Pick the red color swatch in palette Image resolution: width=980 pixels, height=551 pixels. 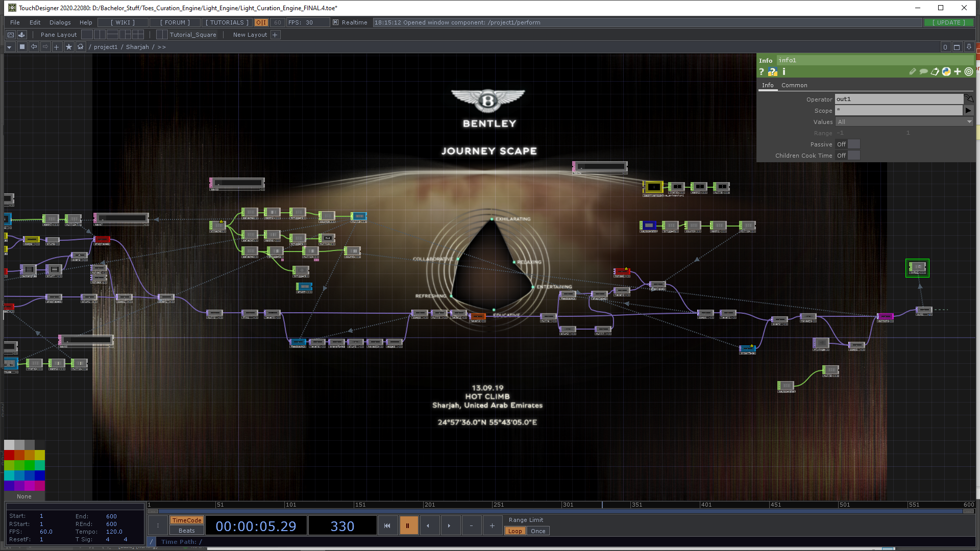9,455
